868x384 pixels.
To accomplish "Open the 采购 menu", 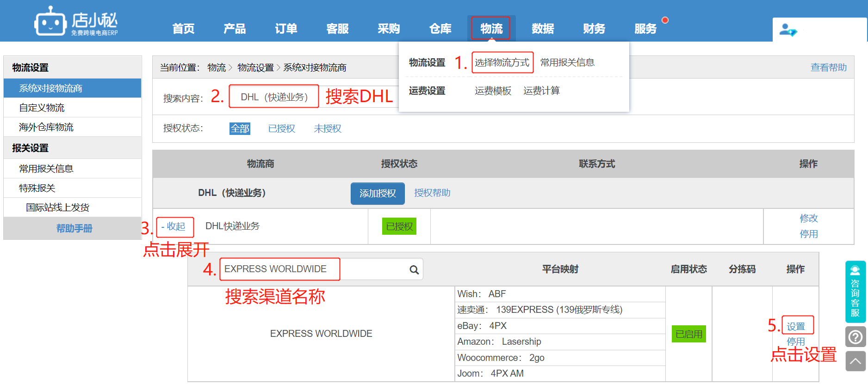I will (x=389, y=29).
